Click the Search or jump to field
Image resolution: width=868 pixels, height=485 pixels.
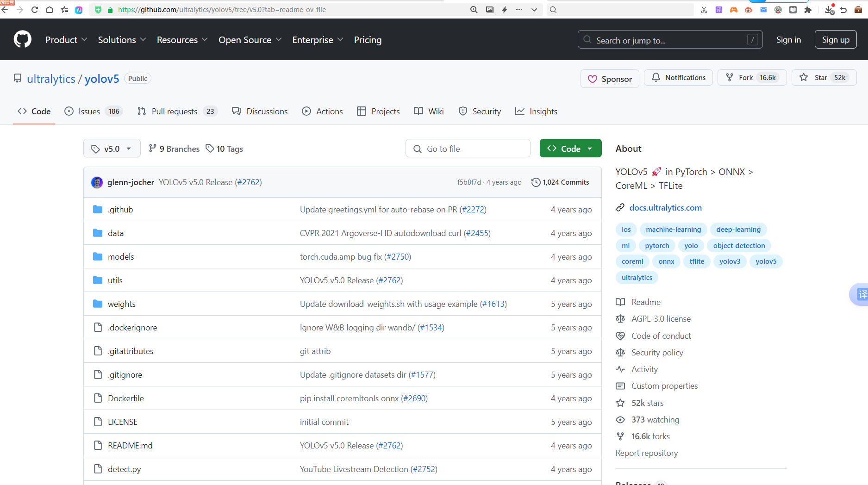coord(670,40)
